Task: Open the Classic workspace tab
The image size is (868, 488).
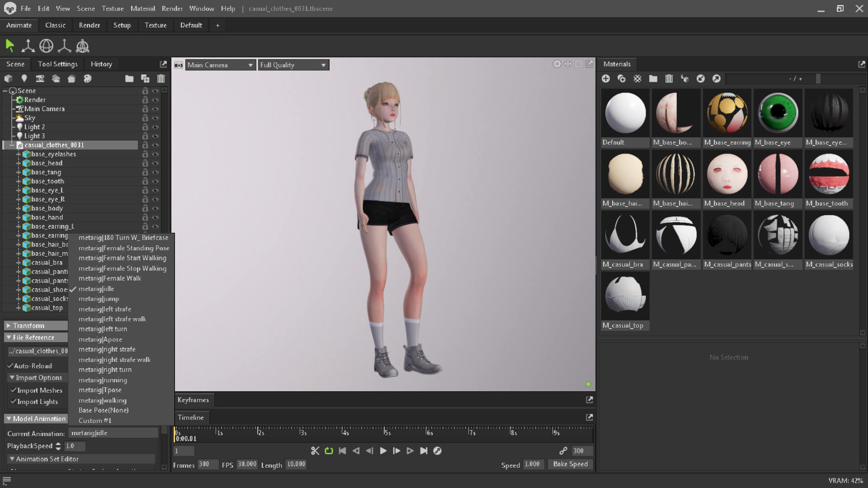Action: [55, 25]
